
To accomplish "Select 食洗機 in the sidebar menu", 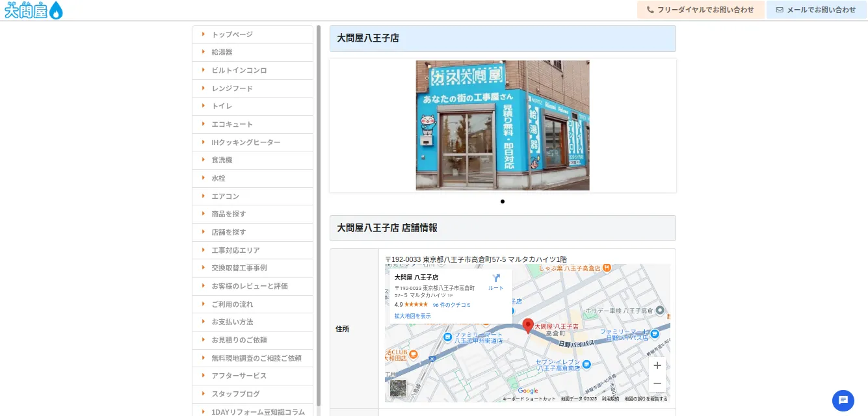I will [252, 160].
